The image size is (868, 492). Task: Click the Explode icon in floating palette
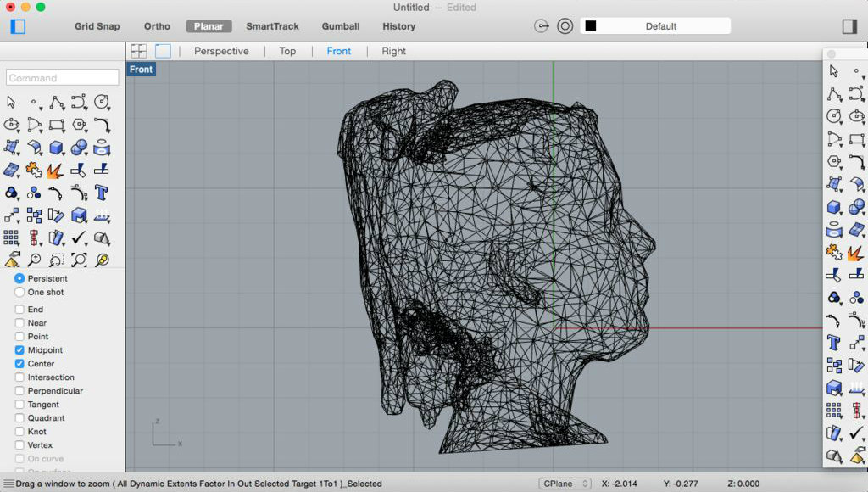click(x=856, y=253)
